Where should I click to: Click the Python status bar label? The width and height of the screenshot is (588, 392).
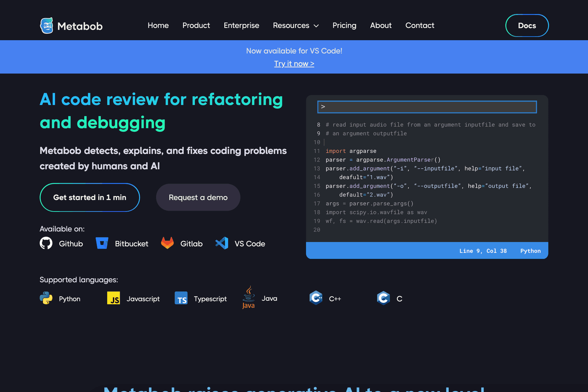click(530, 251)
